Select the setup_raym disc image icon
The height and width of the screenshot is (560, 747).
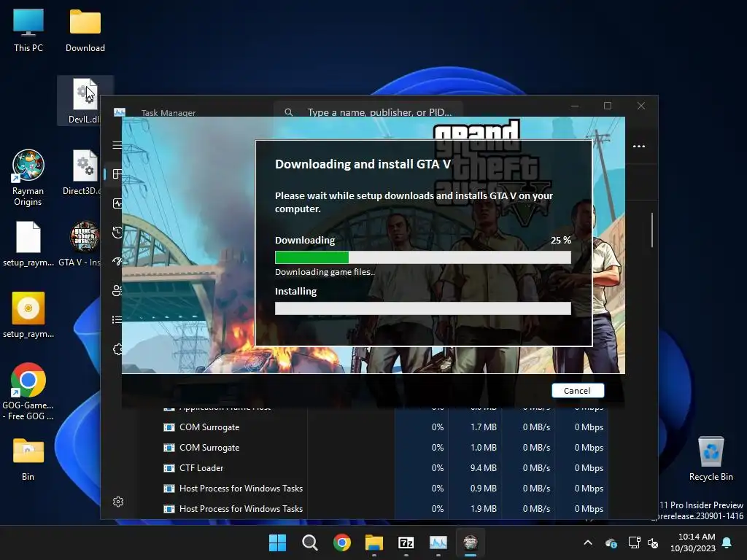point(28,315)
